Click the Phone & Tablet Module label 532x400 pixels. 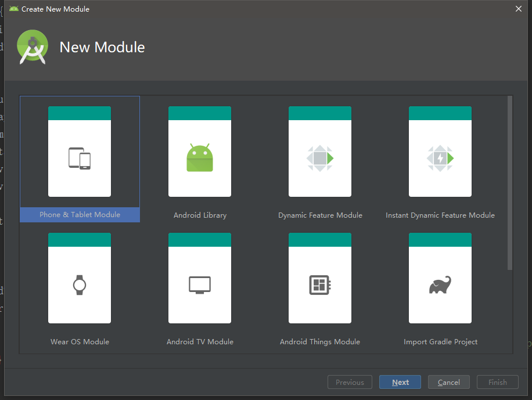tap(80, 215)
